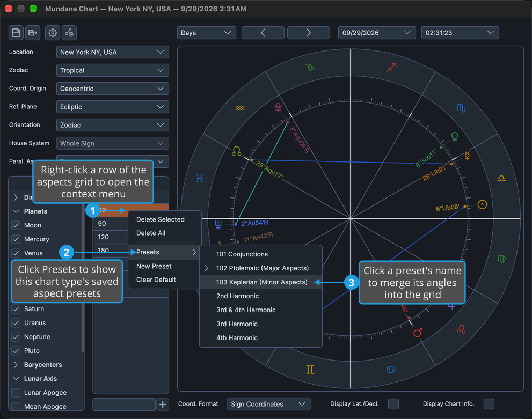Select the 120 aspect row
Viewport: 532px width, 419px height.
click(111, 237)
